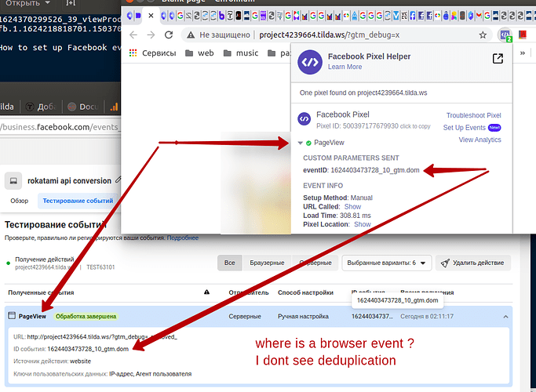Viewport: 536px width, 392px height.
Task: Switch to the purple 'b' favicon tab
Action: pos(221,16)
